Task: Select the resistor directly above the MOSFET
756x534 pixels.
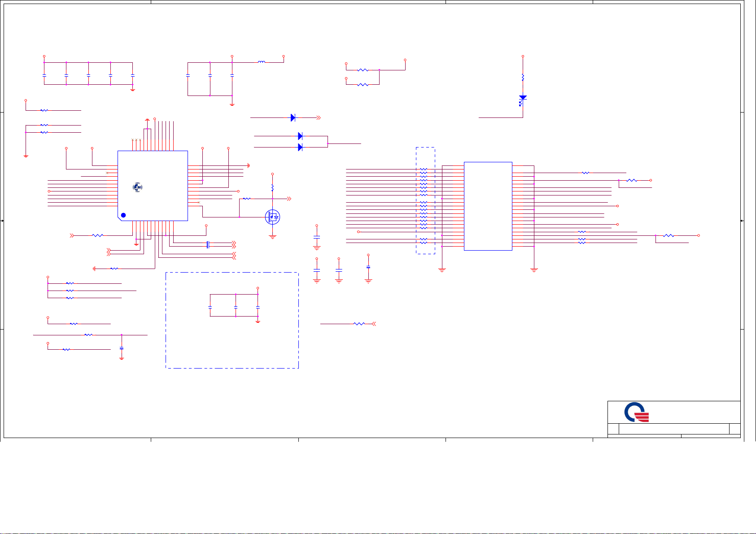Action: point(272,187)
